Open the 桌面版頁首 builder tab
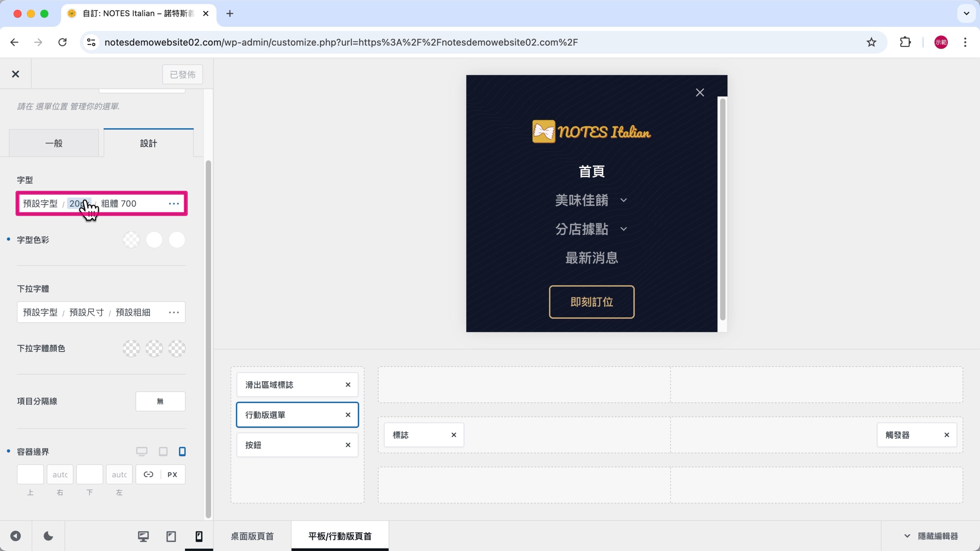The height and width of the screenshot is (551, 980). coord(252,536)
